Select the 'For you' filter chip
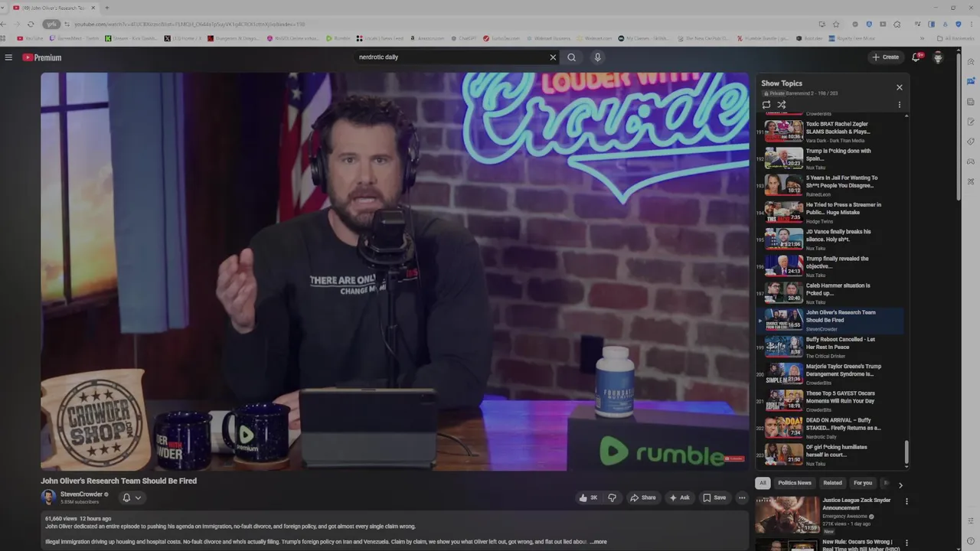980x551 pixels. click(x=863, y=483)
